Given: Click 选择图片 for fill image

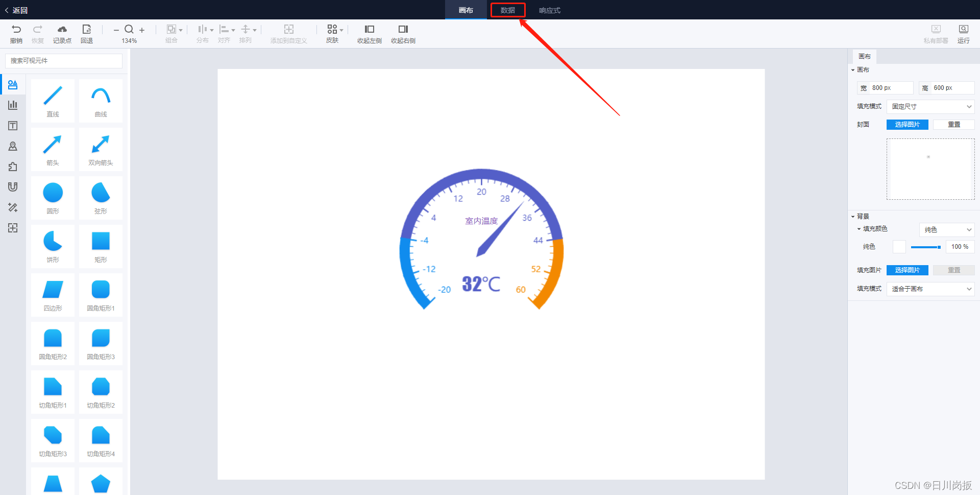Looking at the screenshot, I should [908, 270].
